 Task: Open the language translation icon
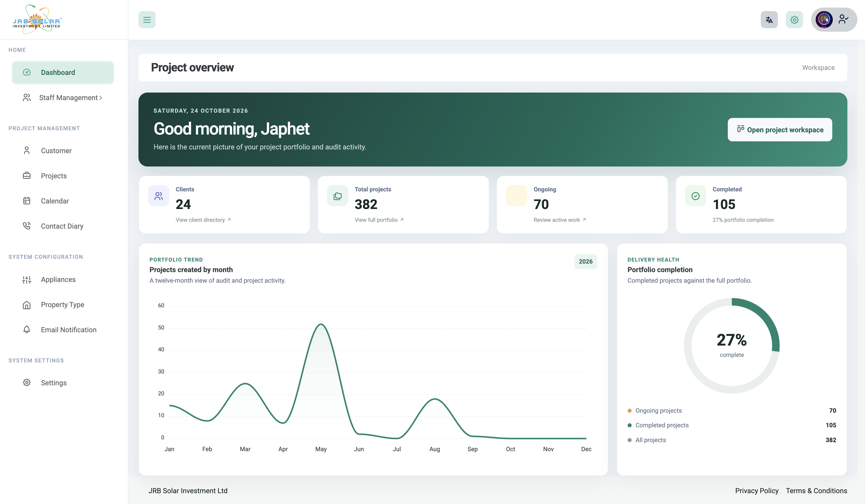(769, 20)
